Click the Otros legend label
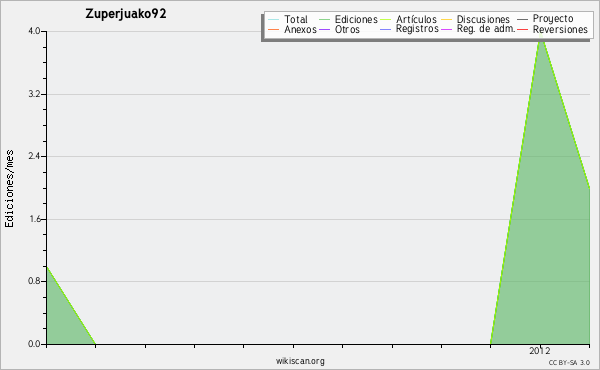The image size is (600, 370). coord(347,29)
